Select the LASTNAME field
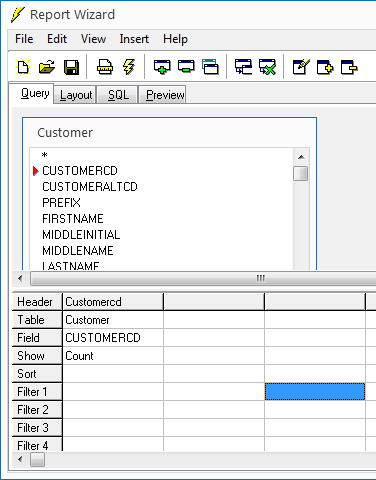 tap(71, 265)
